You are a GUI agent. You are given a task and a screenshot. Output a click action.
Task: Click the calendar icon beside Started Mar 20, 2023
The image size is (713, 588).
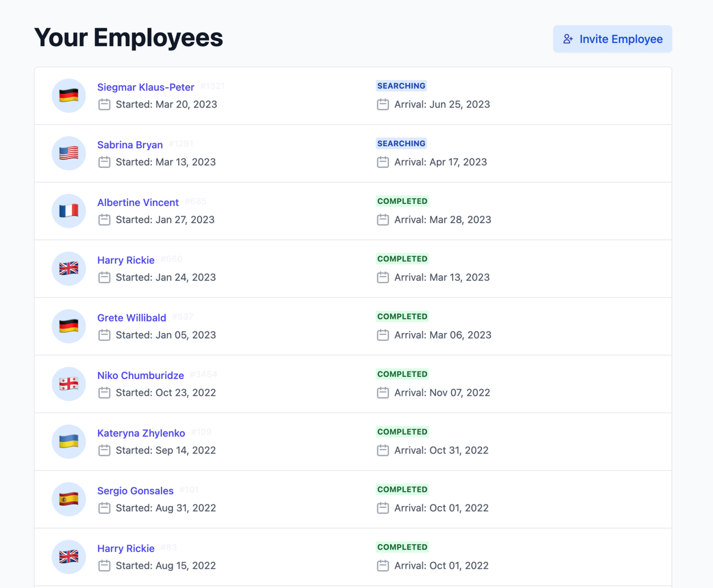(104, 105)
